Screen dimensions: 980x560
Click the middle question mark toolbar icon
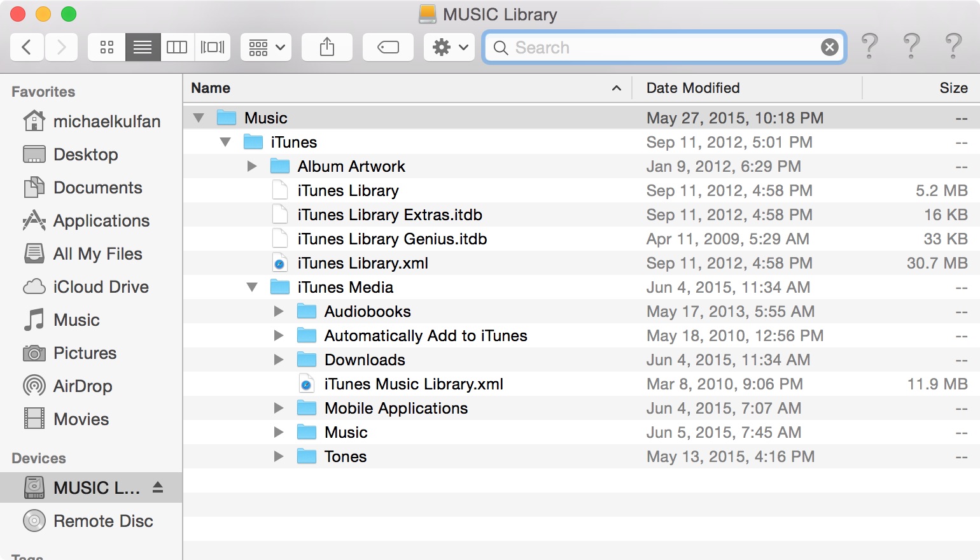(x=911, y=46)
